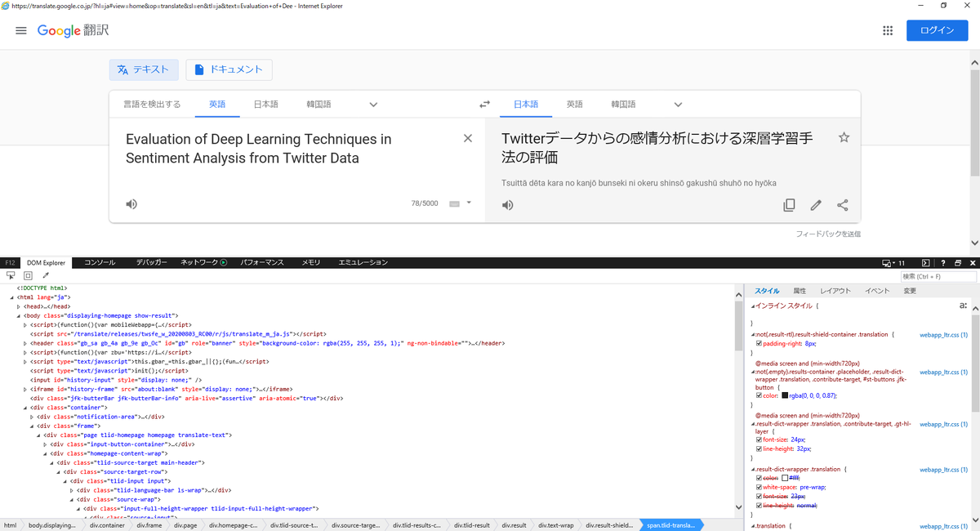Switch styles pane to レイアウト tab
980x531 pixels.
point(835,291)
